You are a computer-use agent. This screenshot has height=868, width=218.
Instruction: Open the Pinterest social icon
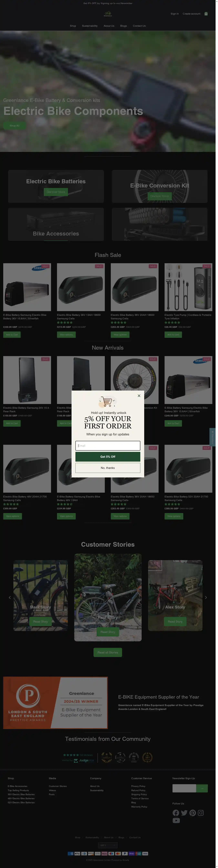click(192, 813)
